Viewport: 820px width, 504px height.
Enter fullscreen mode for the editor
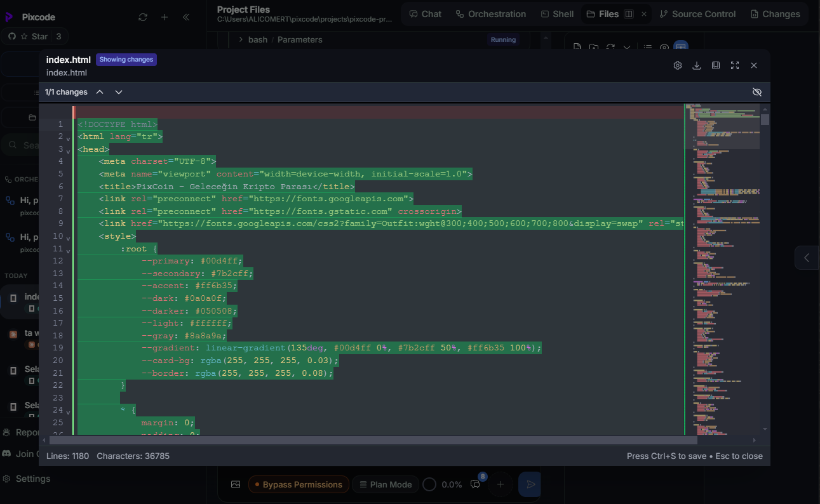pos(735,65)
